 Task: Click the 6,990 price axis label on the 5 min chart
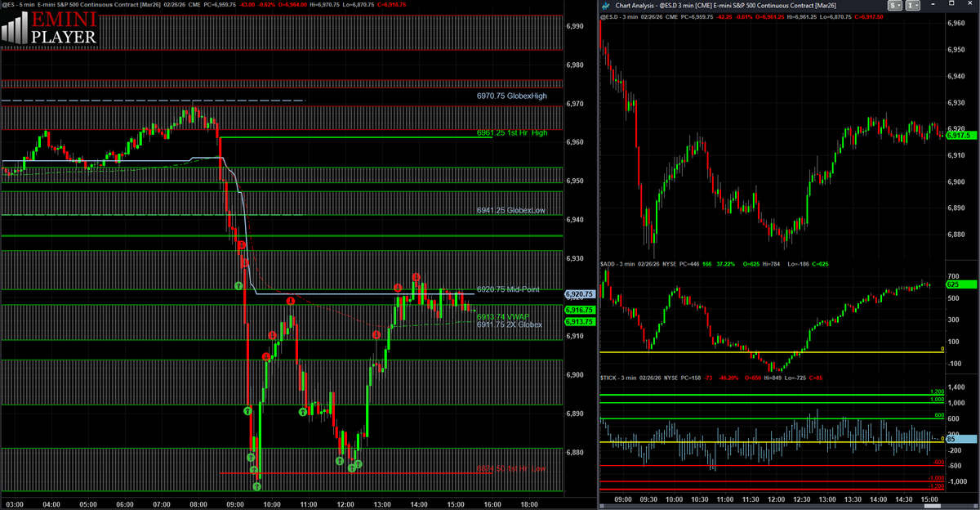coord(576,26)
